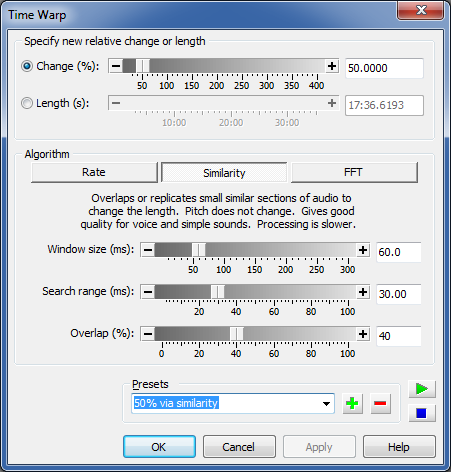
Task: Choose the Similarity algorithm toggle
Action: [224, 173]
